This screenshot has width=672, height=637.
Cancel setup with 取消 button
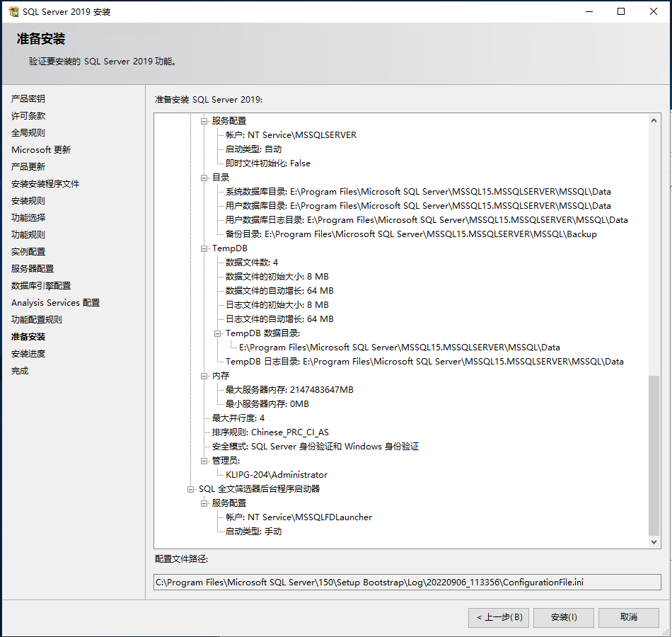629,617
